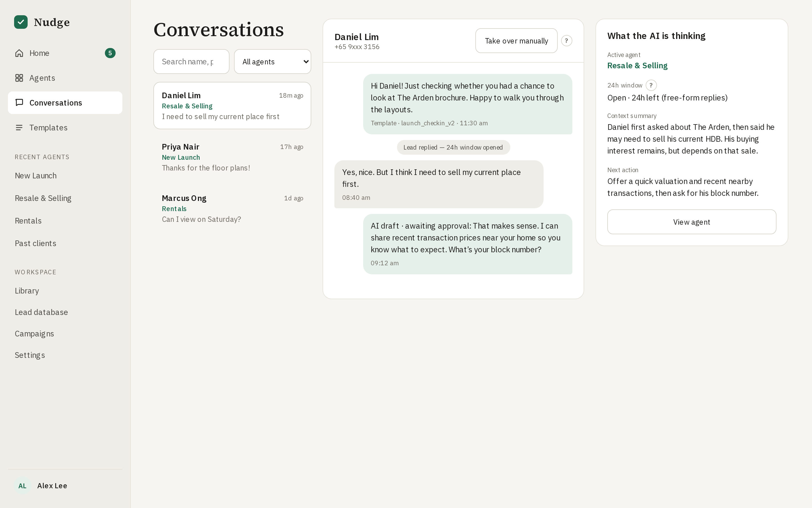Viewport: 812px width, 508px height.
Task: Click the Conversations chat bubble icon
Action: 19,102
